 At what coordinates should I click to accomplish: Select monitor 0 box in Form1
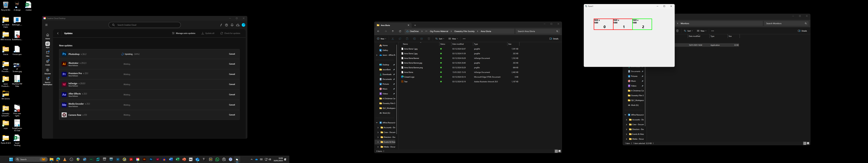[x=604, y=24]
